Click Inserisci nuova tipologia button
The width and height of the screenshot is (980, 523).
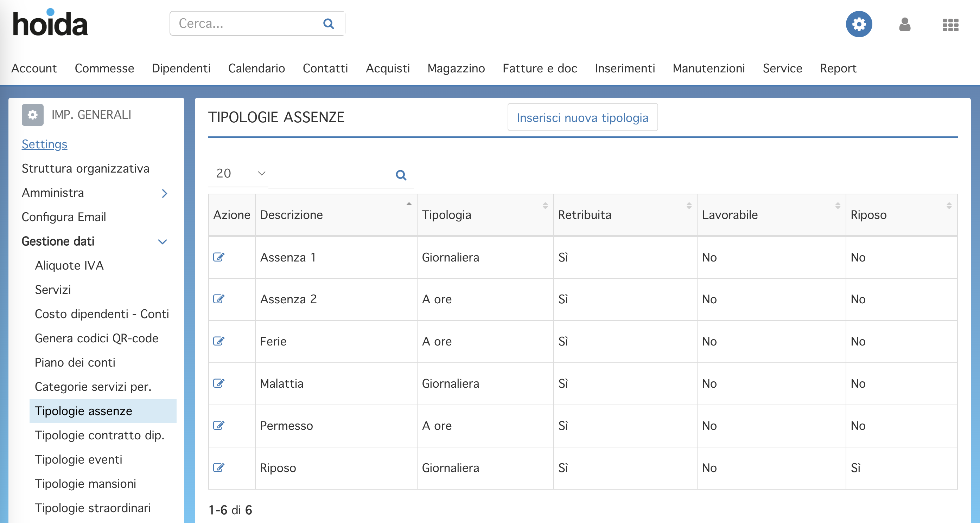[583, 117]
